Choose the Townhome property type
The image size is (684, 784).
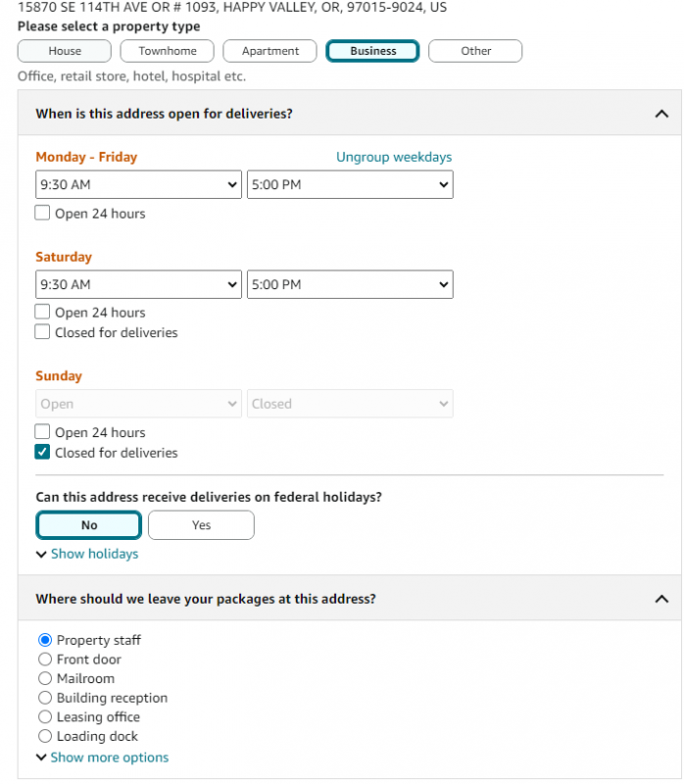[x=167, y=51]
